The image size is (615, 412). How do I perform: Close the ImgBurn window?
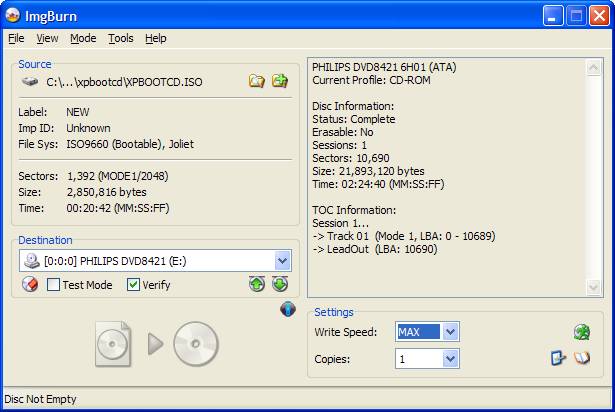599,16
